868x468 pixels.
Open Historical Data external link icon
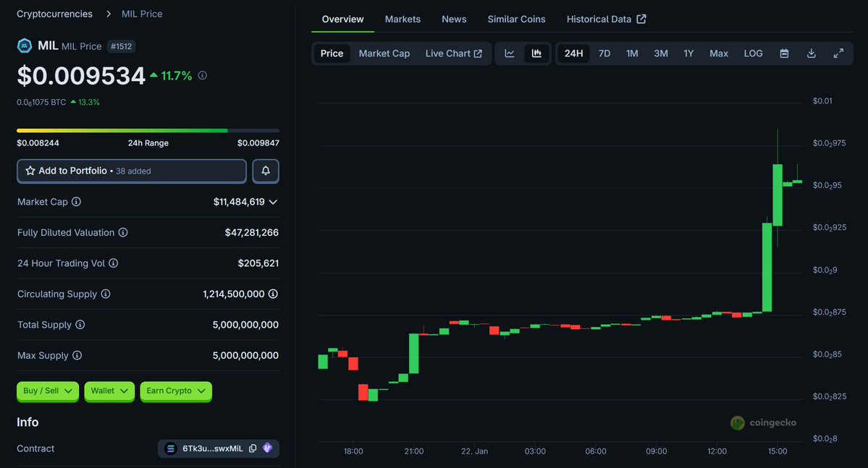point(641,19)
